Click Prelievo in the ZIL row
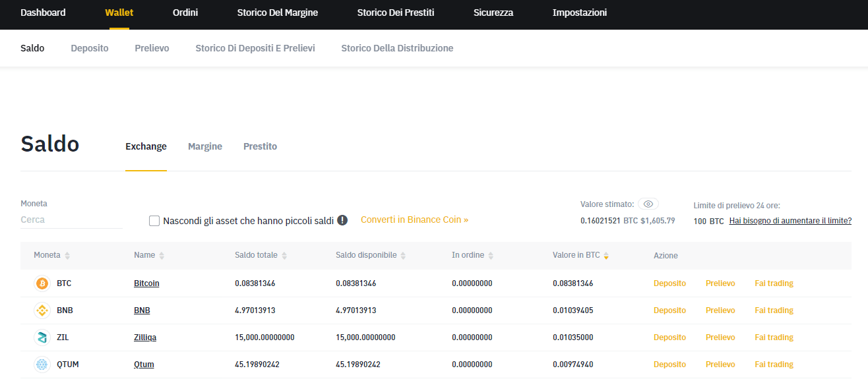868x381 pixels. point(720,337)
